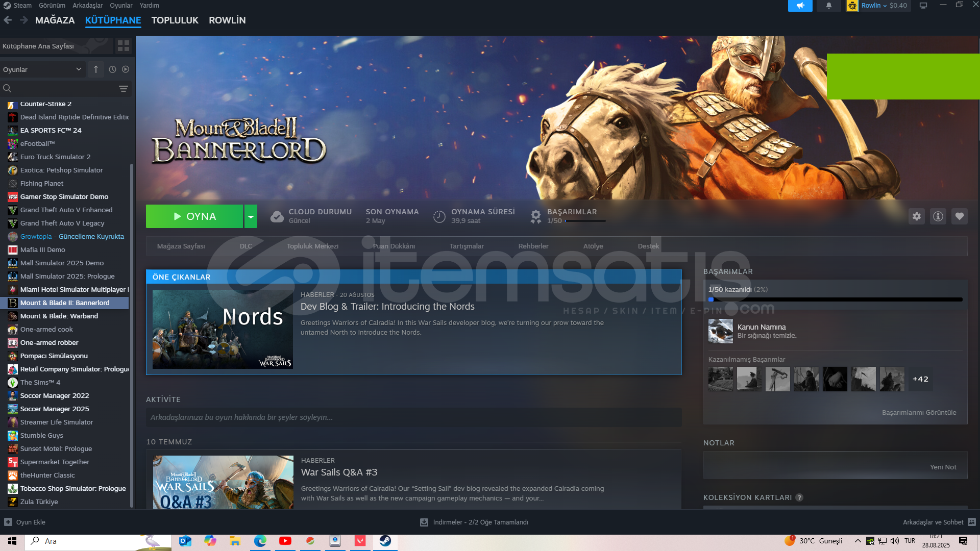
Task: Click the header BAŞARIMLAR progress bar
Action: (585, 221)
